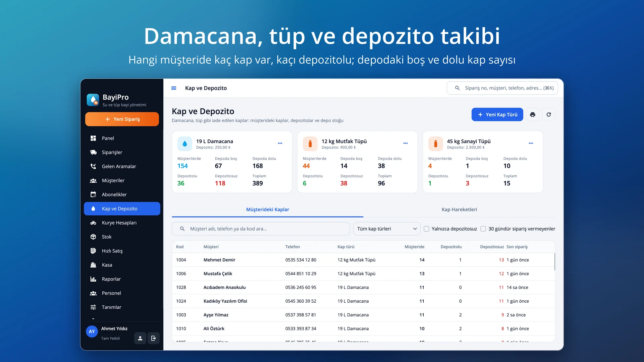644x362 pixels.
Task: Click the hamburger menu icon
Action: click(x=174, y=88)
